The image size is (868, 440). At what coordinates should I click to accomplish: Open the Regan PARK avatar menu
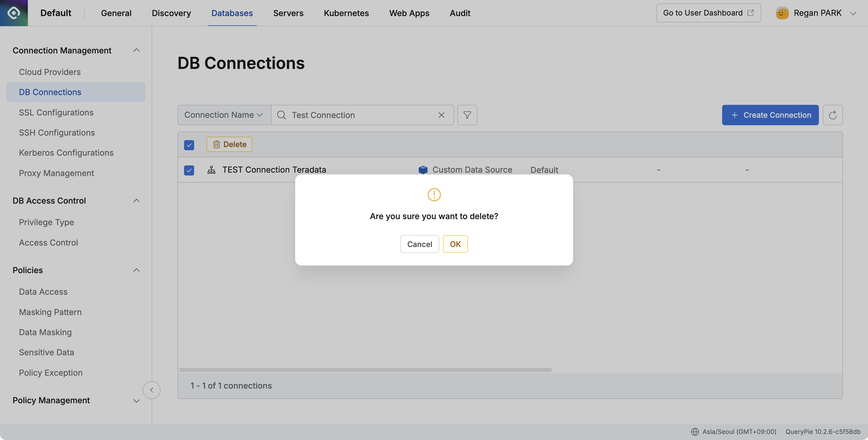coord(782,13)
